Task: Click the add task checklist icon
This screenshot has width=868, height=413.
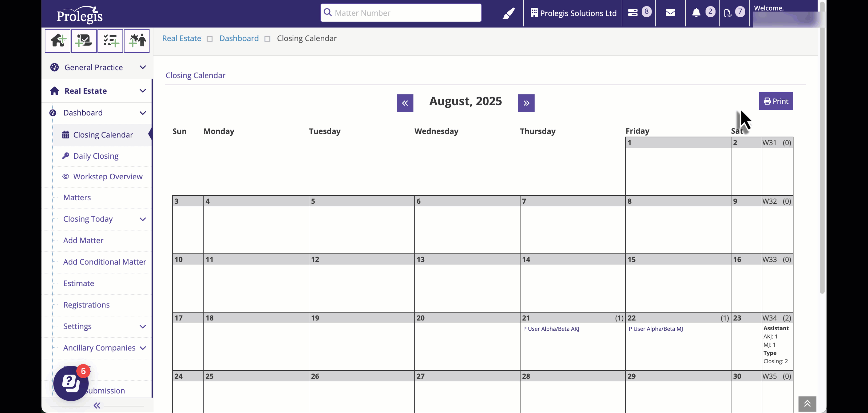Action: click(110, 41)
